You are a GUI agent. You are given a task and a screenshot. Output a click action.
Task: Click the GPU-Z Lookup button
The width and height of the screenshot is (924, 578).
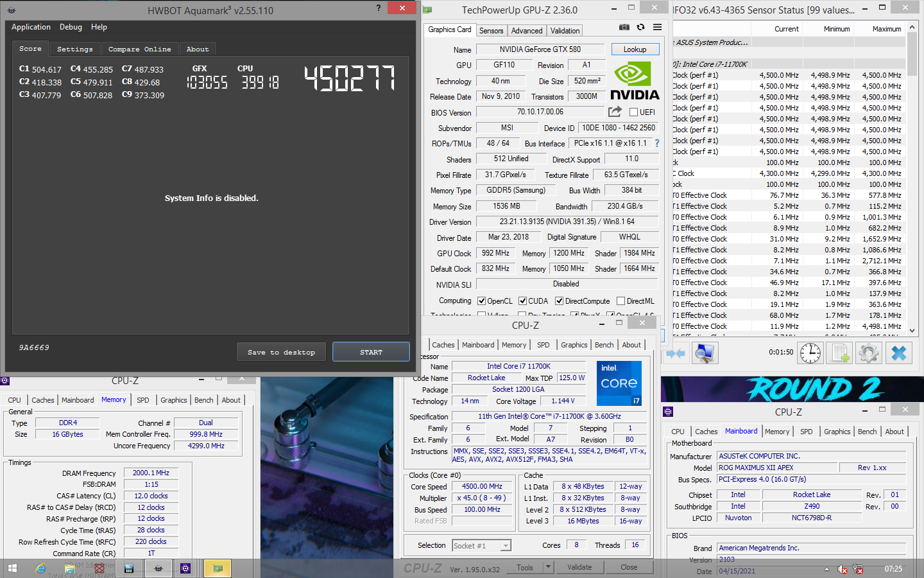635,49
